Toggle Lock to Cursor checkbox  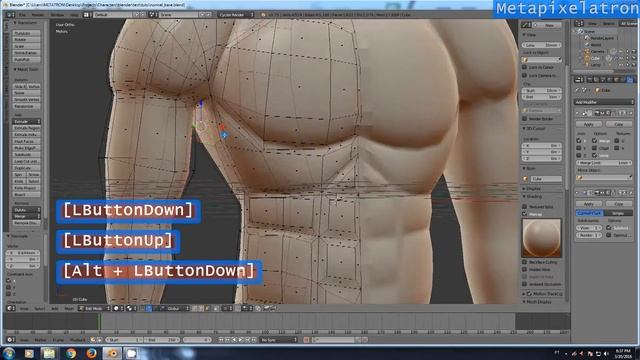(x=525, y=67)
